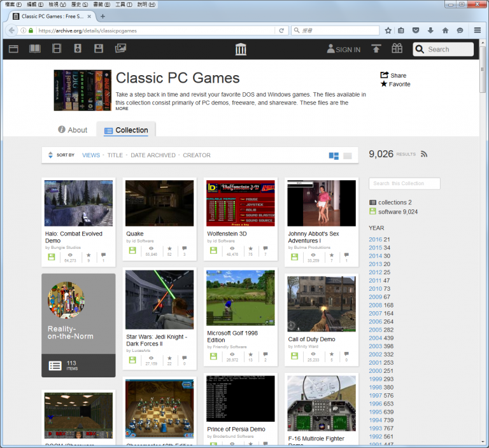Open the Texts book icon in the navigation bar
The height and width of the screenshot is (448, 489).
(x=35, y=48)
